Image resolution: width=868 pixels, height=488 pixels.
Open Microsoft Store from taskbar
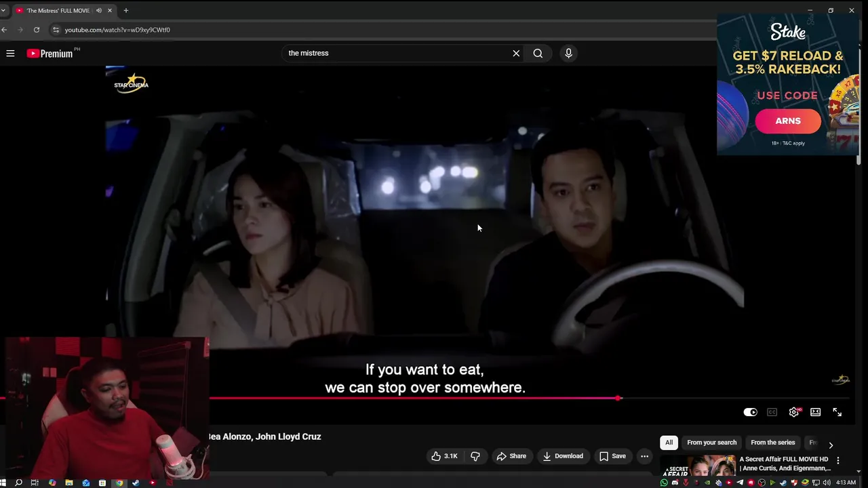102,483
